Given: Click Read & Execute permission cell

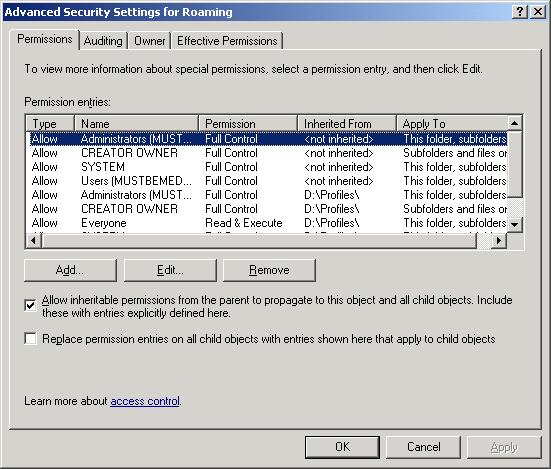Looking at the screenshot, I should [244, 223].
